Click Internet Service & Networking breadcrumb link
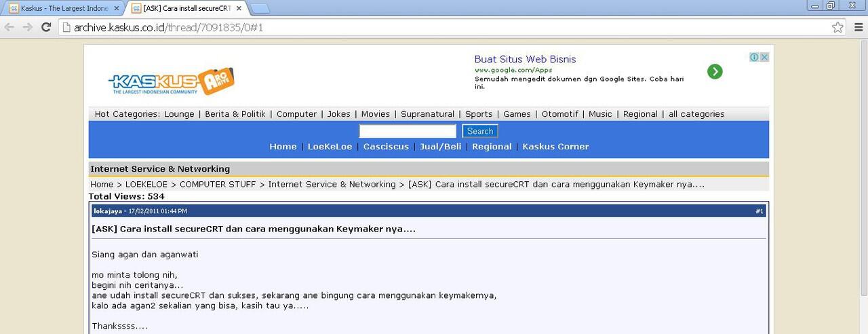 point(332,185)
